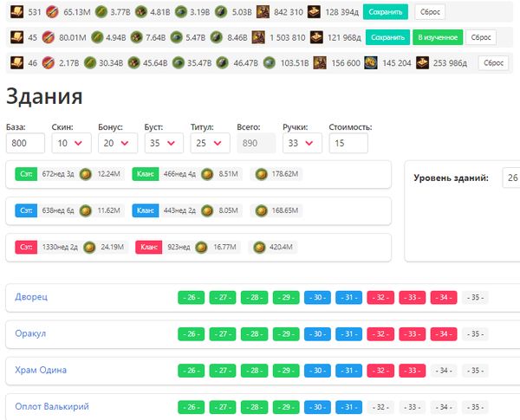The image size is (520, 420).
Task: Toggle level 30 badge in Дворец row
Action: click(x=318, y=297)
